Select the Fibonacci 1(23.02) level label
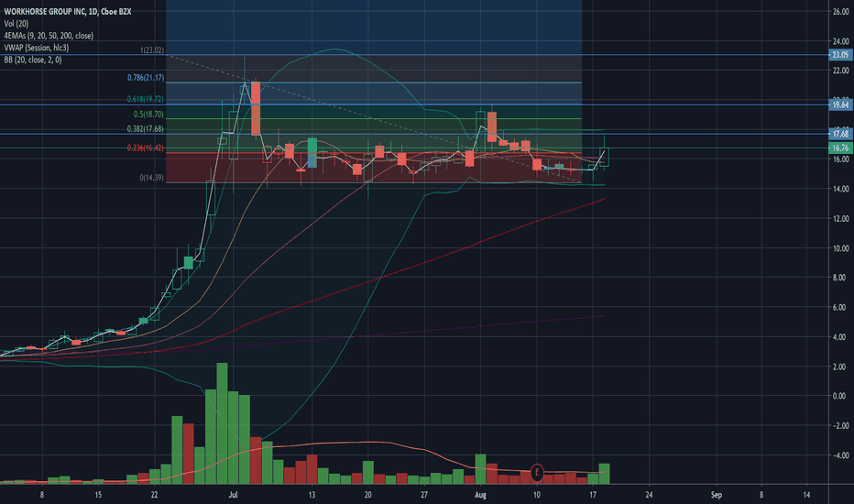The width and height of the screenshot is (854, 504). pyautogui.click(x=152, y=50)
